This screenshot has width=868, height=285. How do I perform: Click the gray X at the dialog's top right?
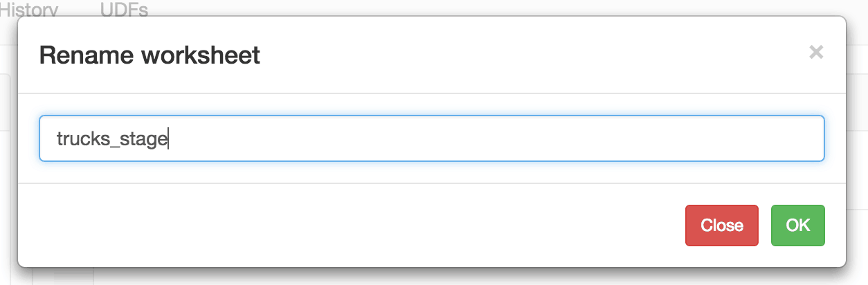pyautogui.click(x=816, y=52)
